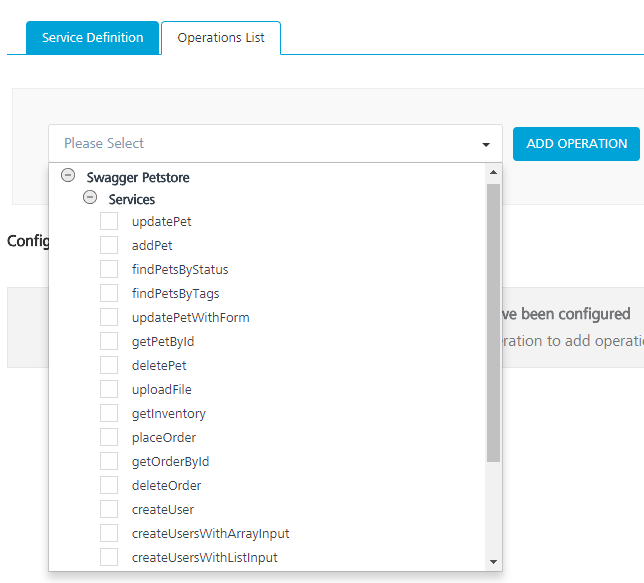Click the scroll up arrow in list
The width and height of the screenshot is (644, 583).
click(x=493, y=172)
